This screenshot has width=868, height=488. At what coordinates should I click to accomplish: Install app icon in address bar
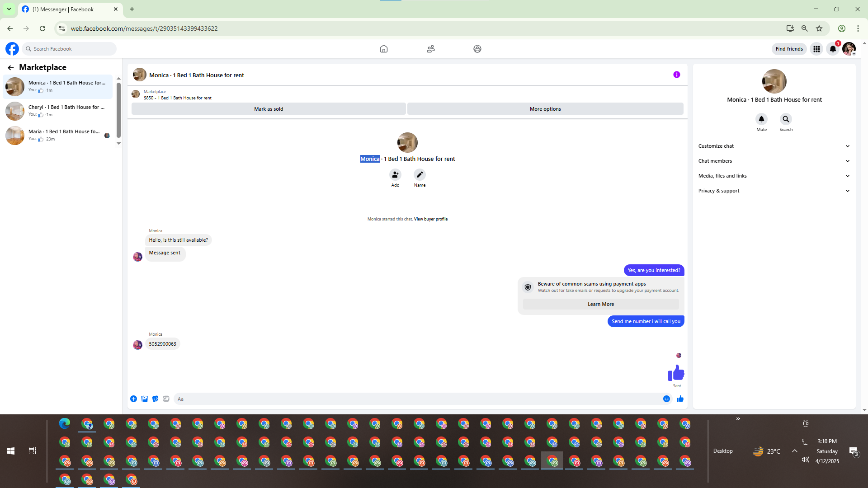(790, 28)
